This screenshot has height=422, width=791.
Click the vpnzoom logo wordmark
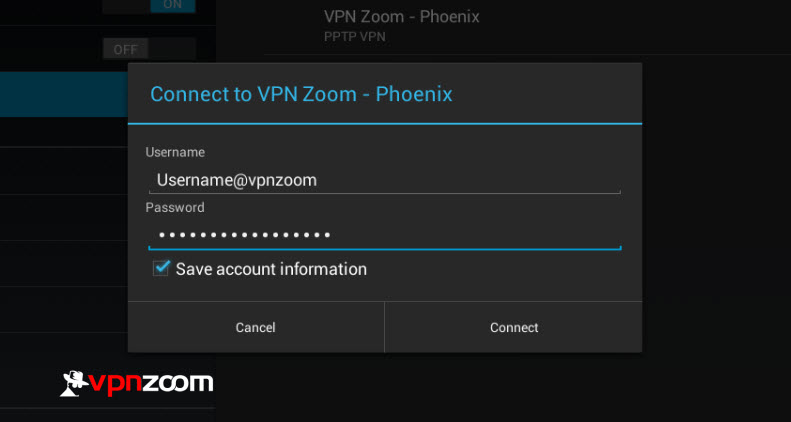(x=151, y=385)
